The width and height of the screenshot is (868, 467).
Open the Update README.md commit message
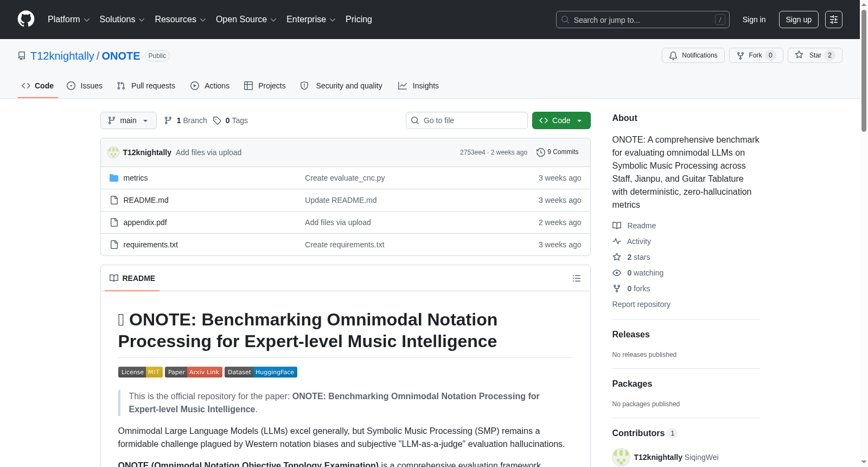pyautogui.click(x=341, y=200)
